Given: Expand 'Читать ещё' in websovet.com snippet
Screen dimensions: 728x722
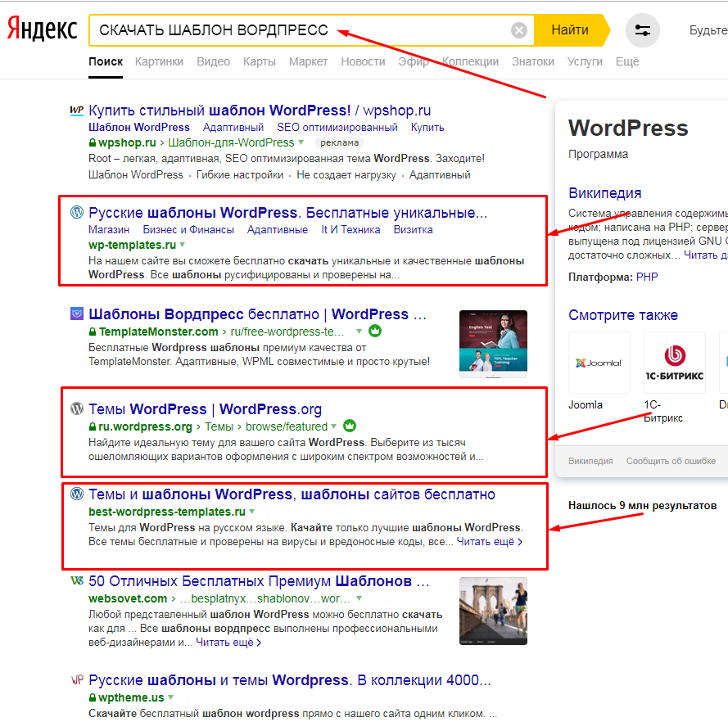Looking at the screenshot, I should point(228,643).
